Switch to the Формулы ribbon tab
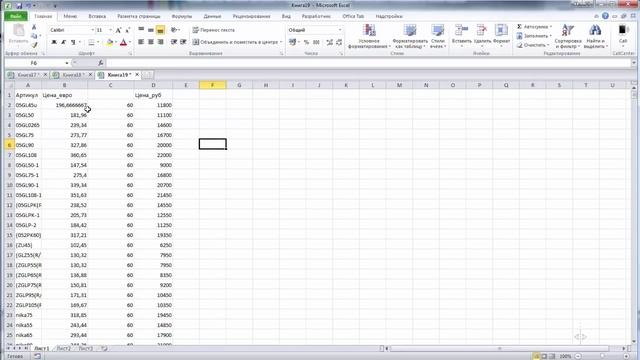The height and width of the screenshot is (360, 640). click(182, 16)
